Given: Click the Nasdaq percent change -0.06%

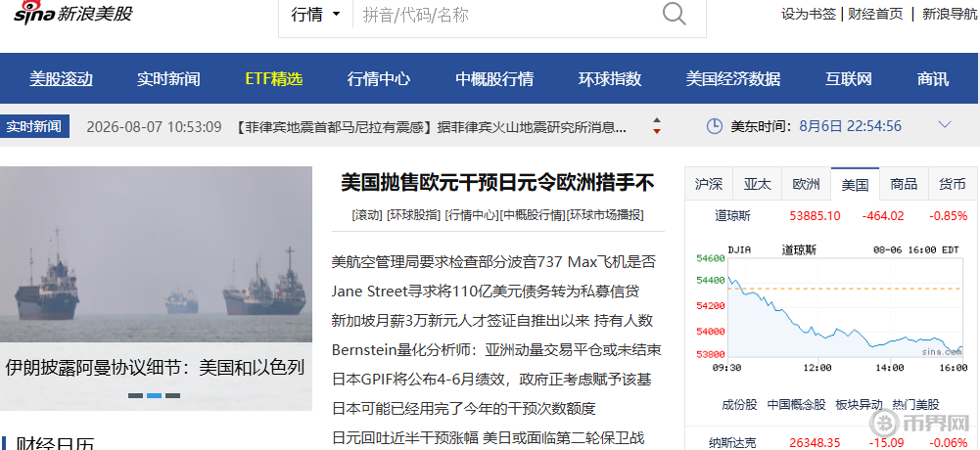Looking at the screenshot, I should [948, 442].
